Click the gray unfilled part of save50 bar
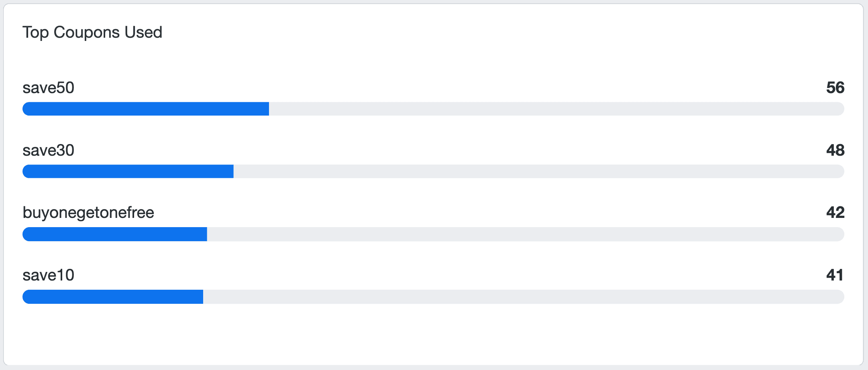Viewport: 868px width, 370px height. [556, 109]
